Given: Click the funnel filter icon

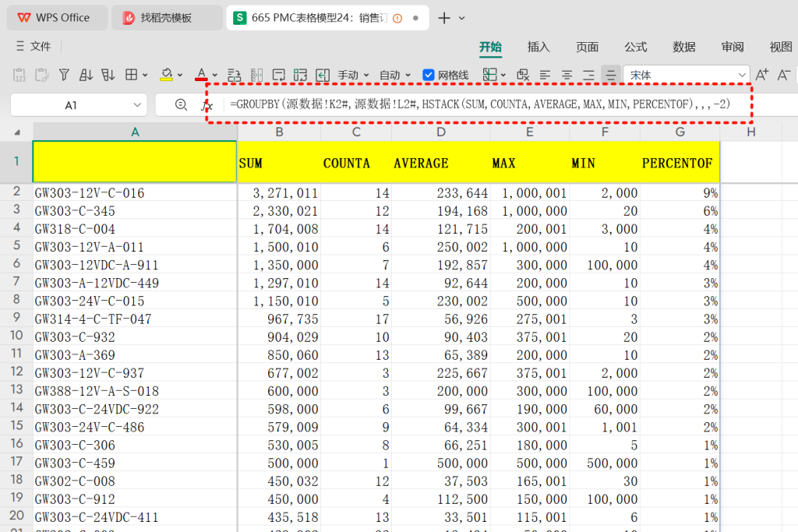Looking at the screenshot, I should click(64, 76).
